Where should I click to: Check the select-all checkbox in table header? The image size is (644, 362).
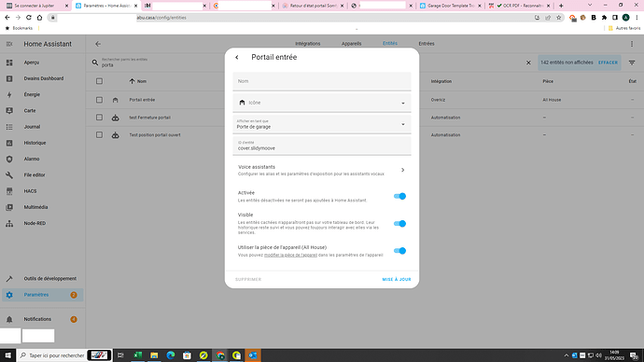click(x=99, y=81)
